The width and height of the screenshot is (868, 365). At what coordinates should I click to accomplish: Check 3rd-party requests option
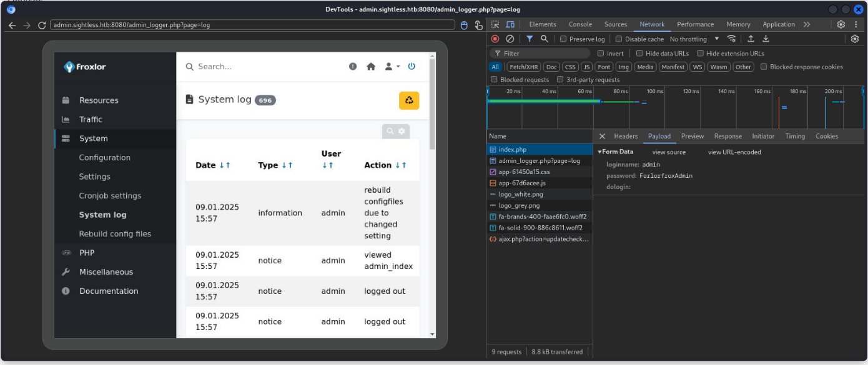(560, 79)
